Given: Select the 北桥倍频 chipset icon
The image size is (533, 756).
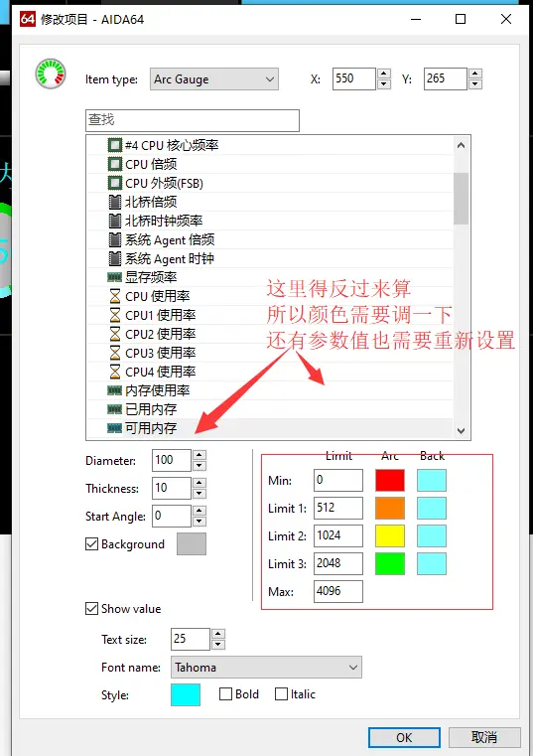Looking at the screenshot, I should (115, 202).
